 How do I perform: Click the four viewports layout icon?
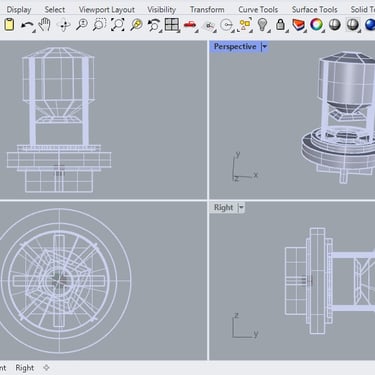tap(172, 25)
